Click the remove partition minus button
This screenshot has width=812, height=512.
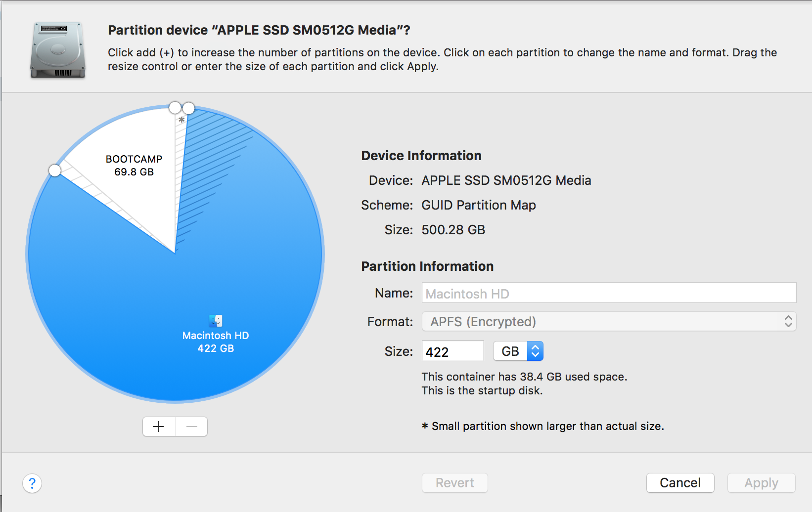192,427
